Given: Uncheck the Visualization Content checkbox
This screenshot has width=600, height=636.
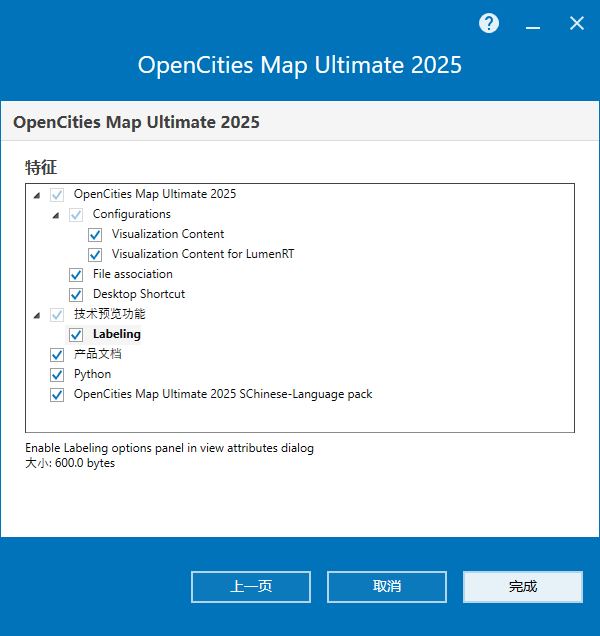Looking at the screenshot, I should click(95, 234).
